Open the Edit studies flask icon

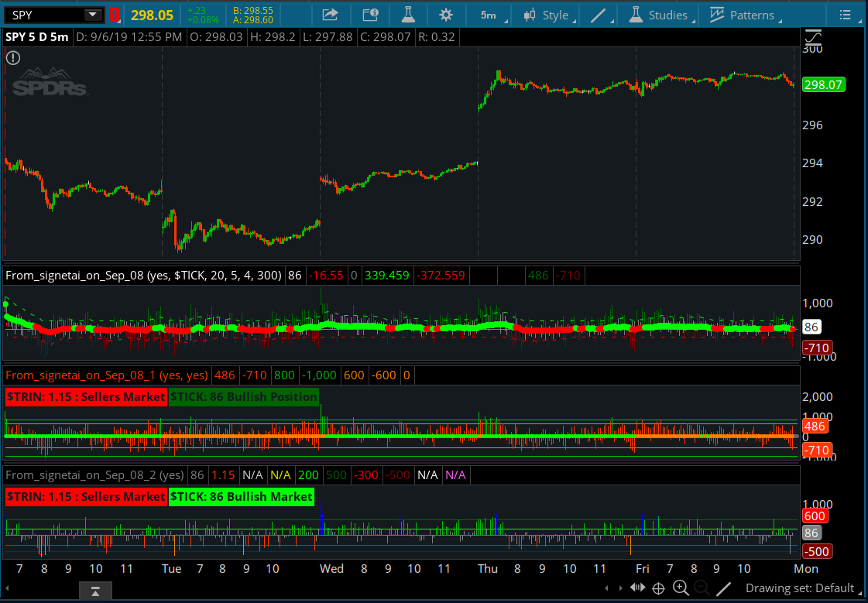(x=407, y=15)
